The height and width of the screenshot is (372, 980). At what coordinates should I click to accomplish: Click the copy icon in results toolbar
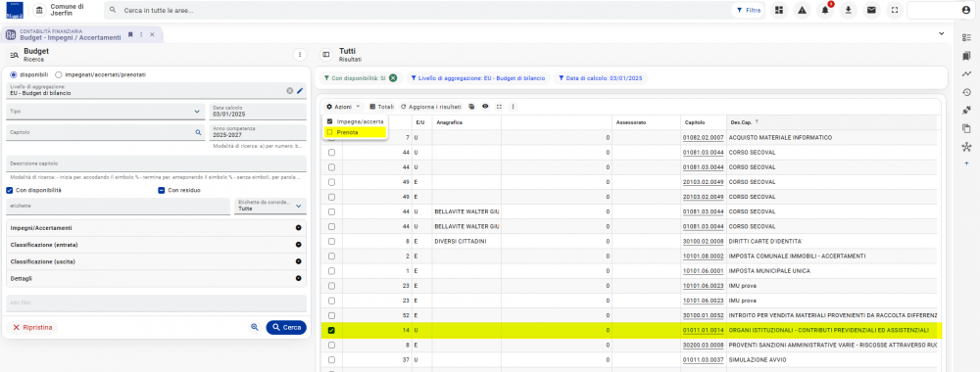pyautogui.click(x=472, y=107)
